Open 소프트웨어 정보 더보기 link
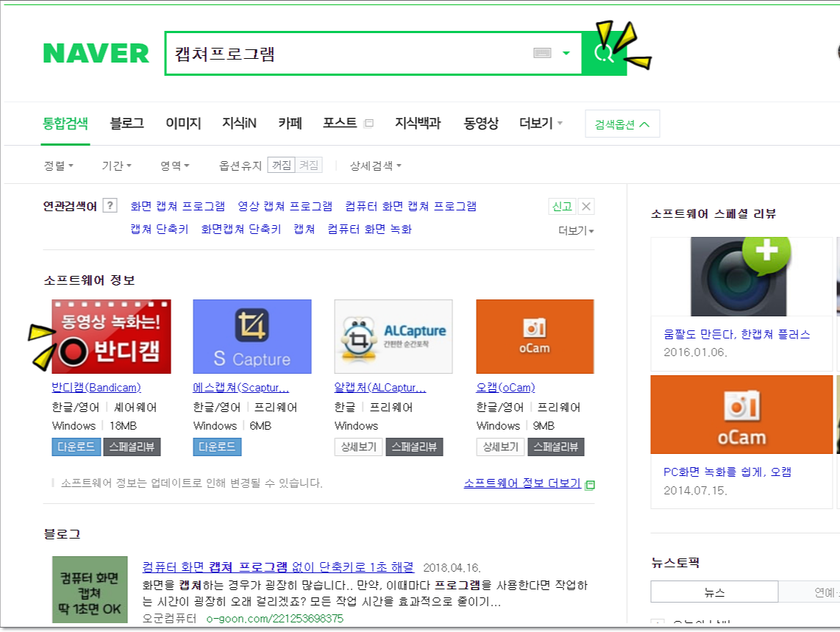 click(522, 483)
